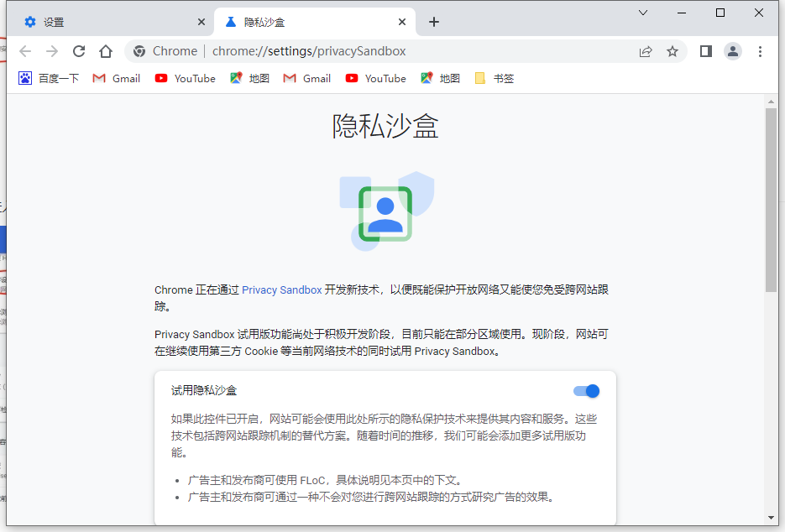Image resolution: width=785 pixels, height=532 pixels.
Task: Click the vertical scrollbar thumb
Action: [x=771, y=200]
